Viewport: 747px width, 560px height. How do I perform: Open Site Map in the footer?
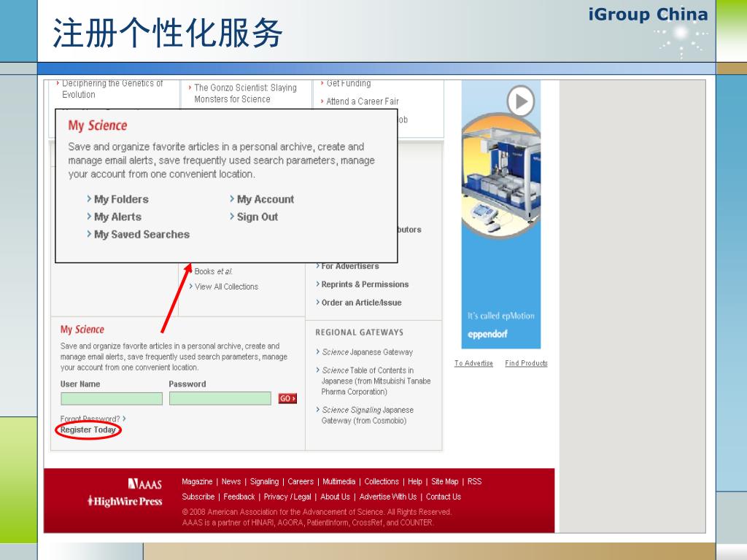click(x=445, y=481)
